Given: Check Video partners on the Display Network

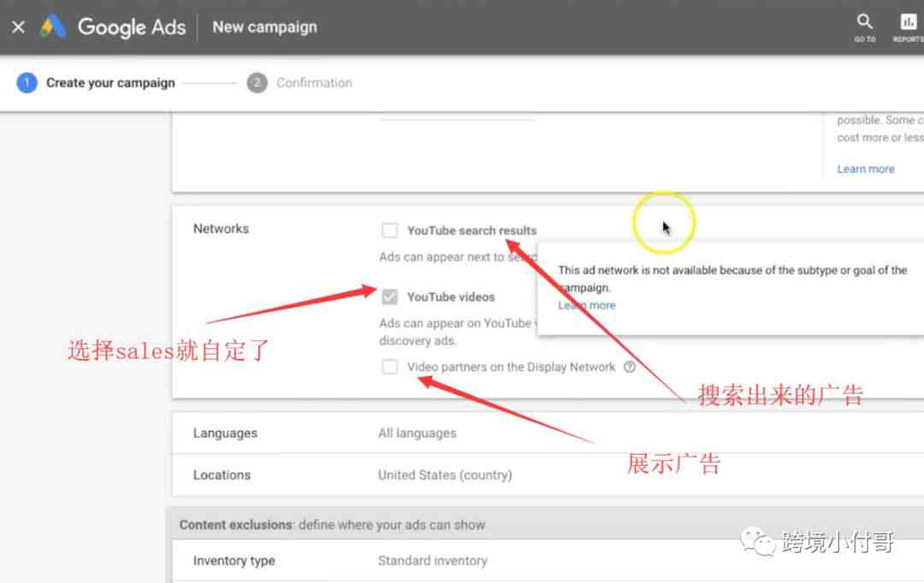Looking at the screenshot, I should 389,367.
